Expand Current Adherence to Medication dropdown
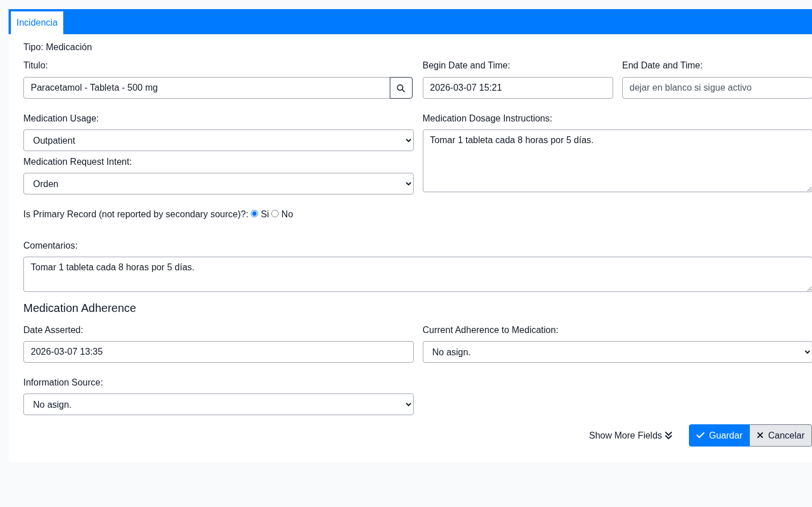 [x=617, y=352]
